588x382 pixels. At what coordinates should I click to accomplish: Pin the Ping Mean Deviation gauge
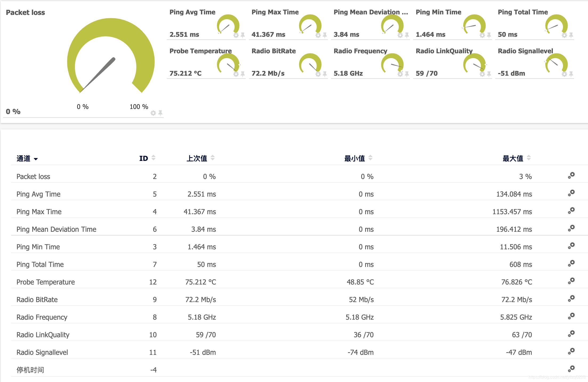[x=407, y=35]
